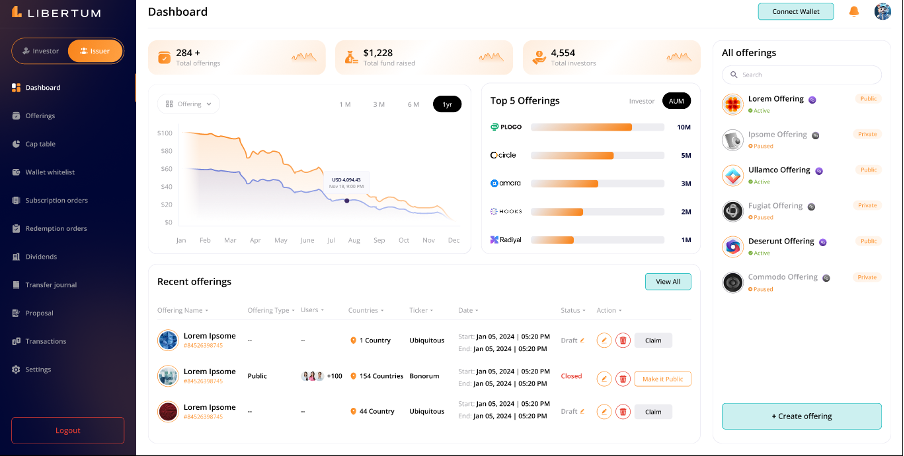This screenshot has width=904, height=456.
Task: Select the 6 M chart range tab
Action: tap(413, 104)
